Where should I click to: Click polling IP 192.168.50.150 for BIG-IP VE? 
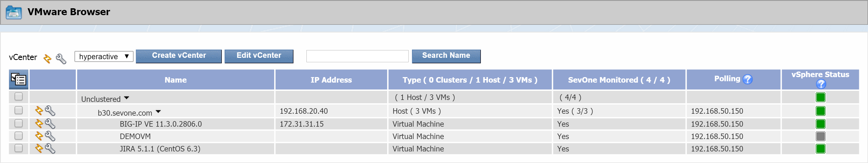pyautogui.click(x=717, y=124)
